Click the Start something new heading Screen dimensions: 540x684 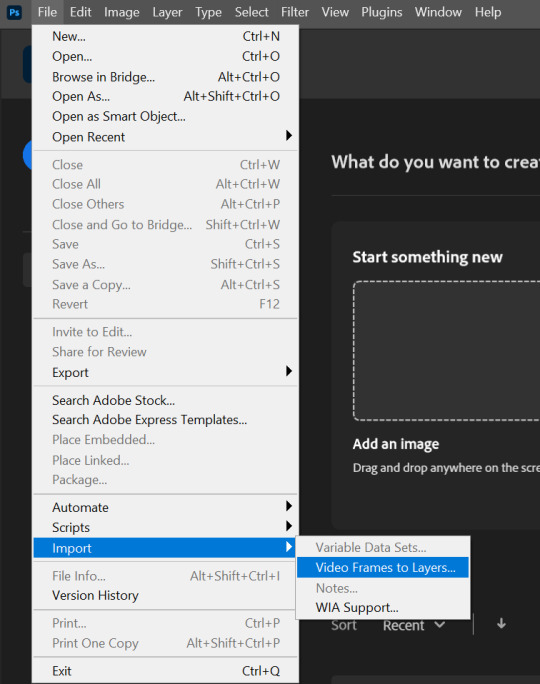pos(427,257)
